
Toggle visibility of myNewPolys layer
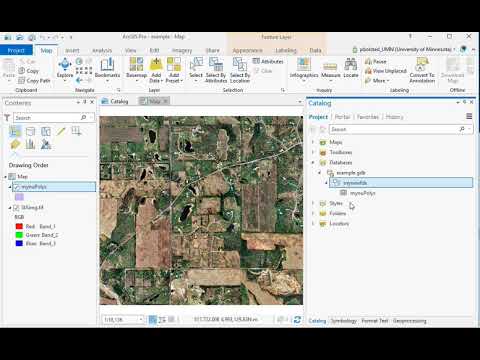point(17,187)
